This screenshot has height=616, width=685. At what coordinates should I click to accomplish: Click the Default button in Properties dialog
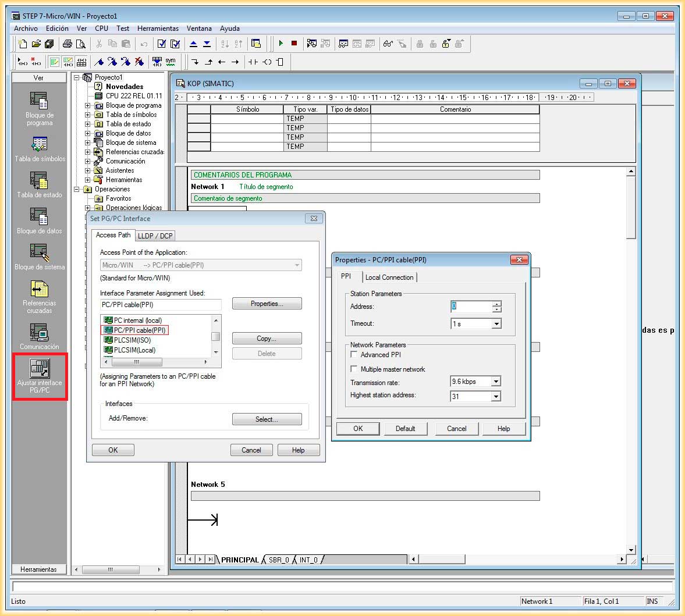tap(405, 429)
